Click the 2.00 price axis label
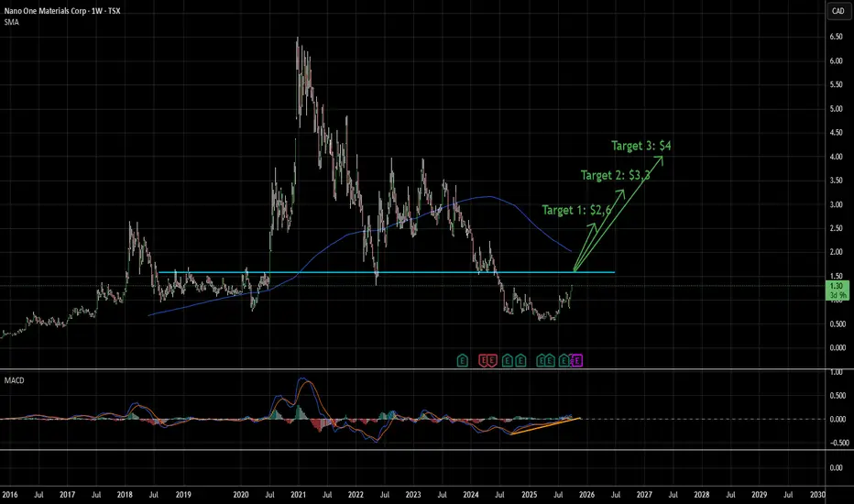 pyautogui.click(x=836, y=252)
